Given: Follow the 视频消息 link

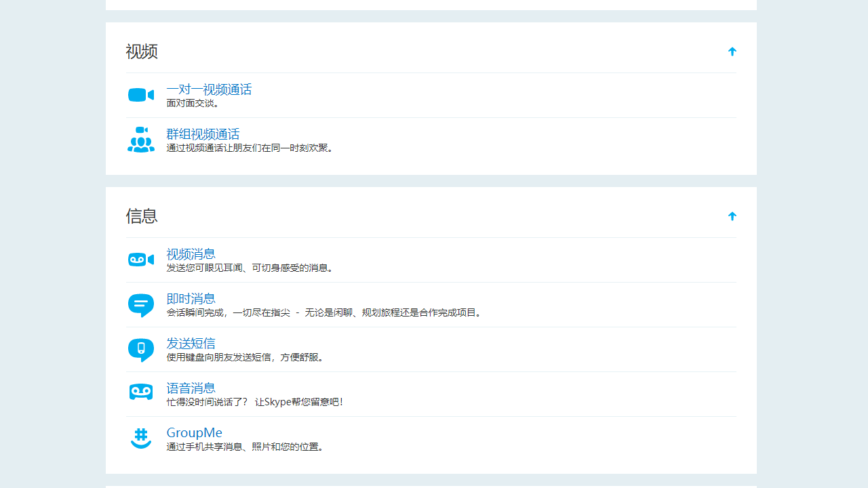Looking at the screenshot, I should [x=191, y=253].
